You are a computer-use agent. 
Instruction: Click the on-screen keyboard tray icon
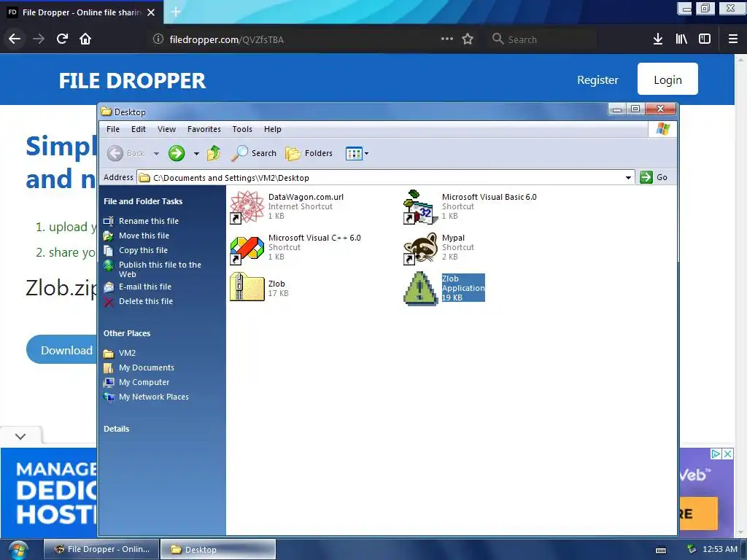coord(661,550)
